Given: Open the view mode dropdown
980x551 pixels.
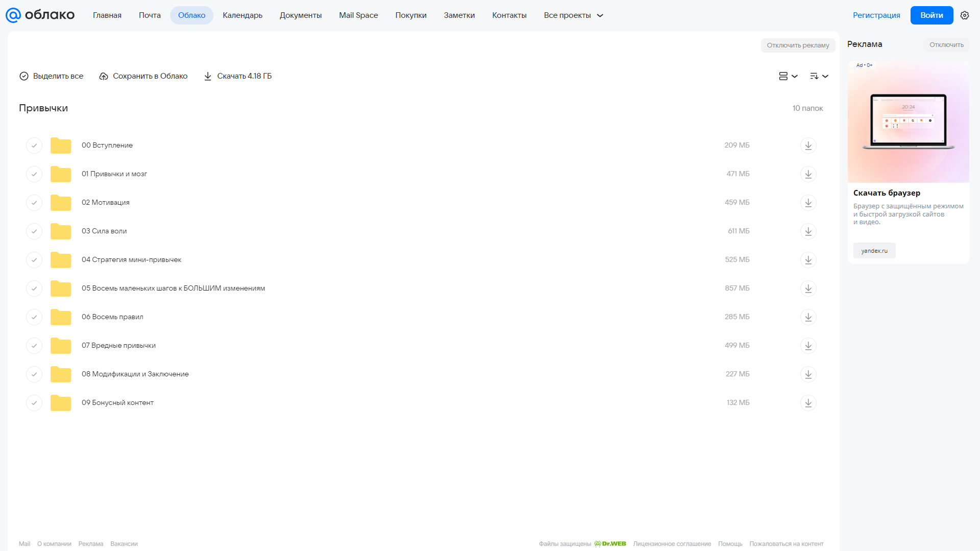Looking at the screenshot, I should [788, 76].
